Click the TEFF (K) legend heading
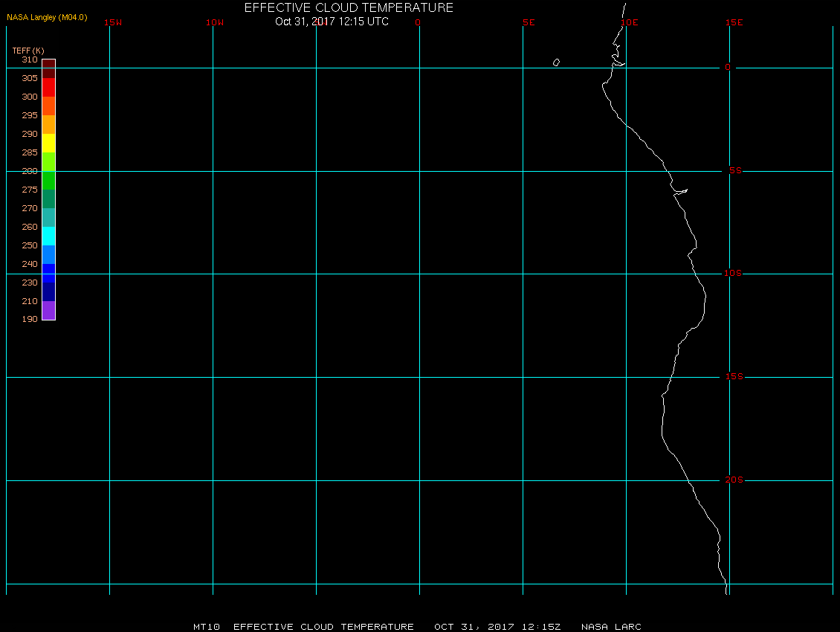840x632 pixels. 28,51
